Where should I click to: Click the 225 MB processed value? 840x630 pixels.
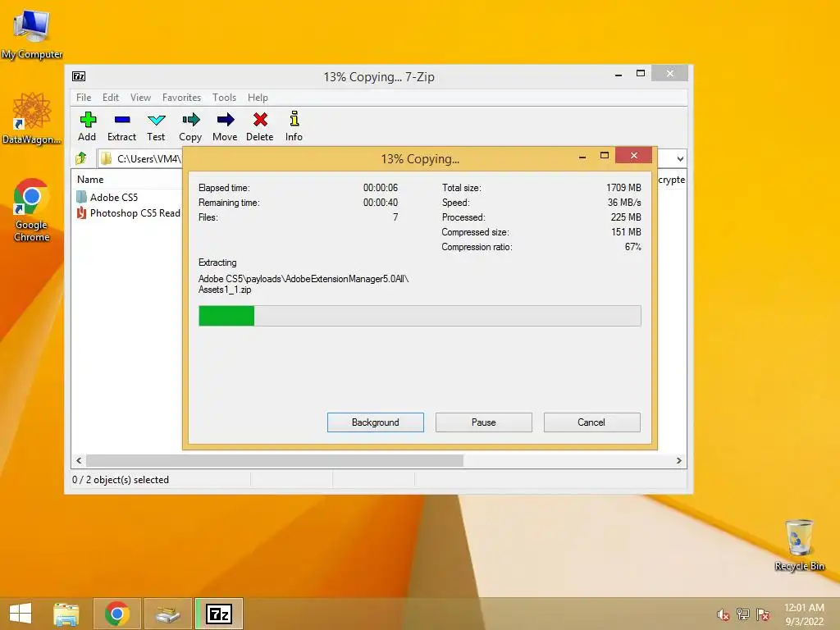pos(626,217)
